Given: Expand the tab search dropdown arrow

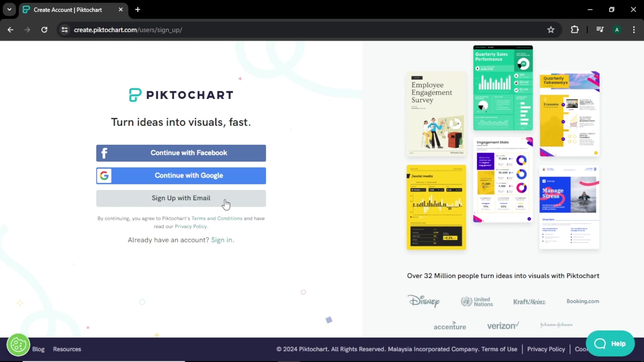Looking at the screenshot, I should click(9, 10).
